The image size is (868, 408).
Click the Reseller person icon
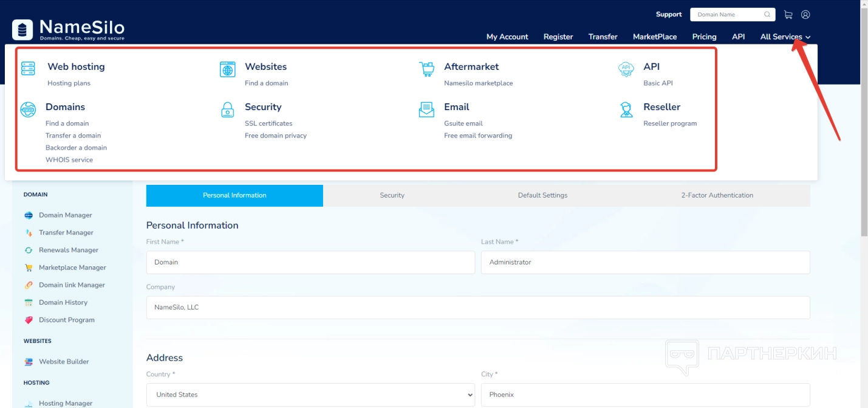[626, 109]
